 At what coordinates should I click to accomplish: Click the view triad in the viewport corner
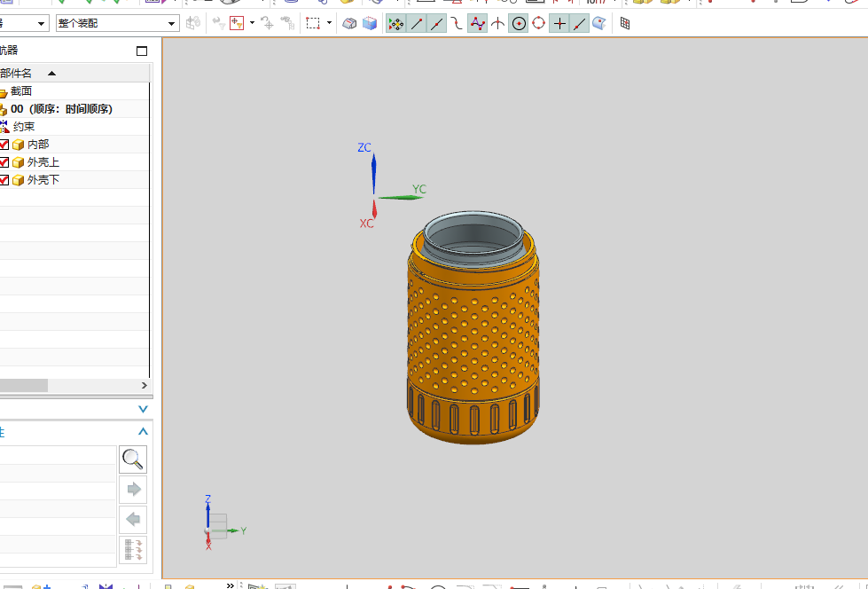(x=223, y=523)
